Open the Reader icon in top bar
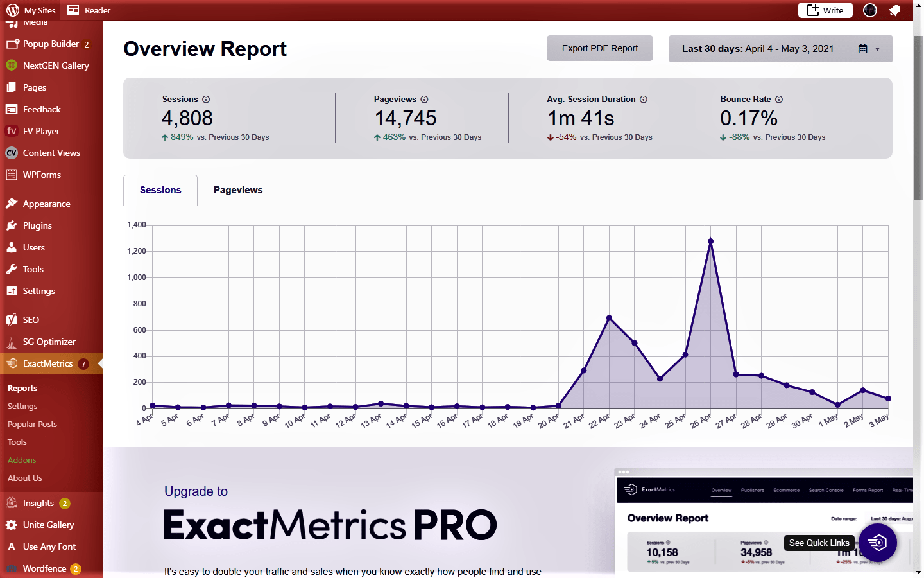This screenshot has width=924, height=578. [x=73, y=10]
